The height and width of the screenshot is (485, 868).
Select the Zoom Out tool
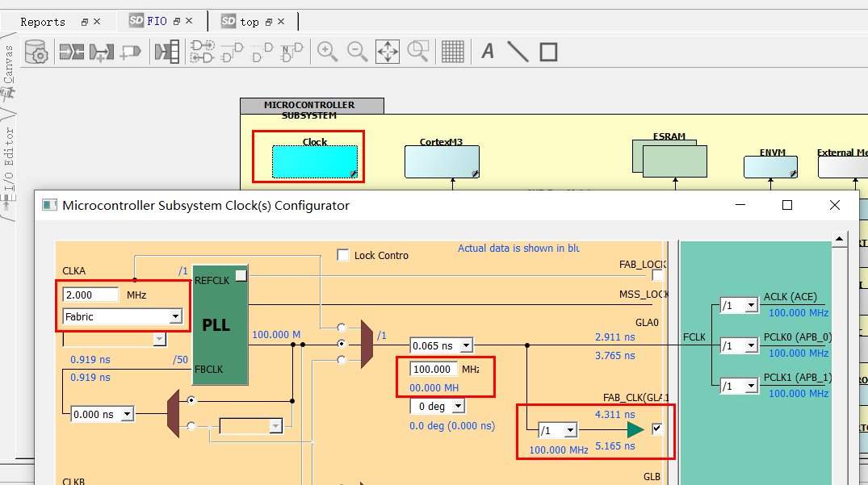click(x=358, y=52)
